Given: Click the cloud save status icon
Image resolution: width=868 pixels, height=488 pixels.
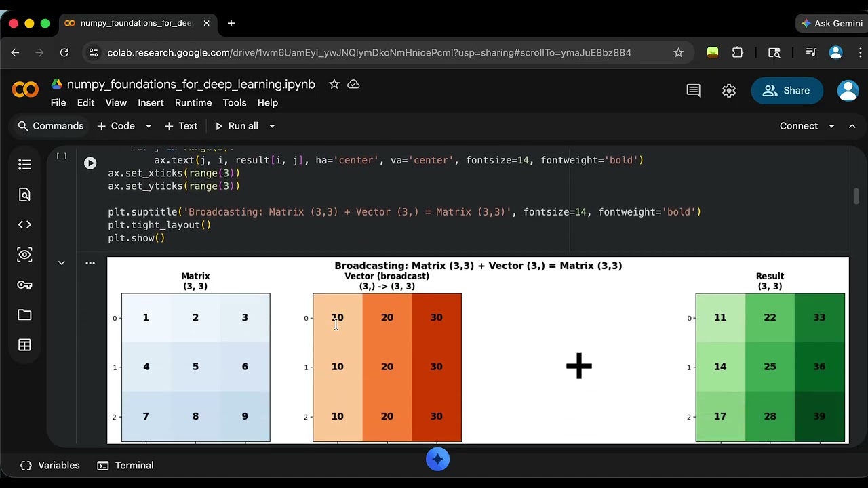Looking at the screenshot, I should pos(353,84).
